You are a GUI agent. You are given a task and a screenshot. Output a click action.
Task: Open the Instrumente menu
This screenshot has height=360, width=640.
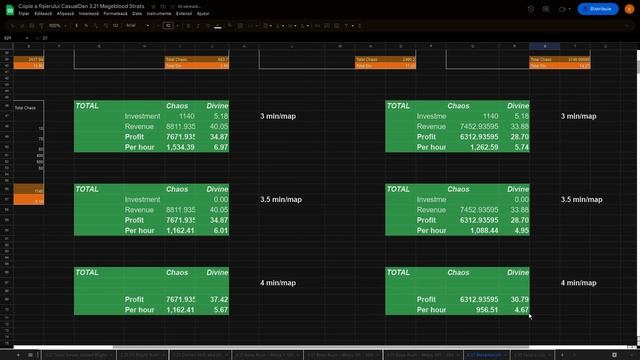[159, 13]
